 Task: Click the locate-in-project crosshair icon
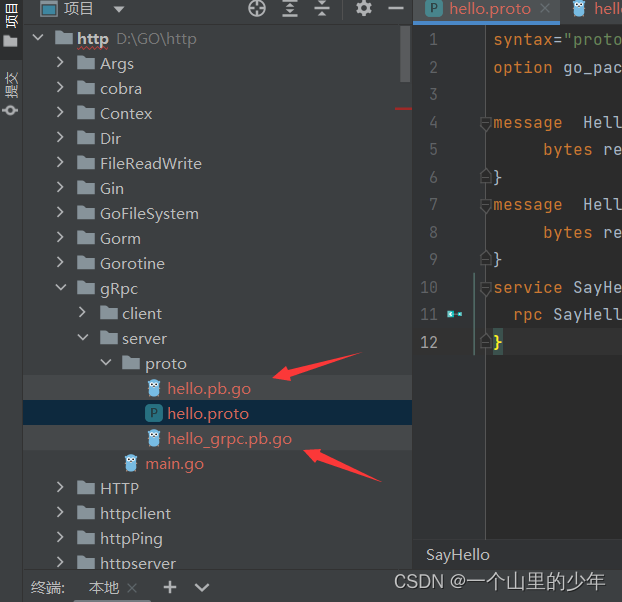coord(257,8)
